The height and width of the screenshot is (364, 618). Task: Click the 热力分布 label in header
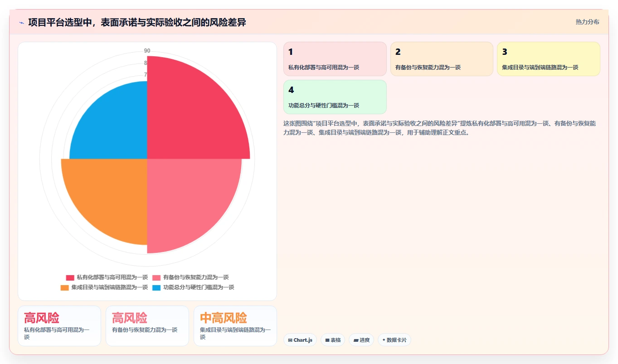click(587, 22)
